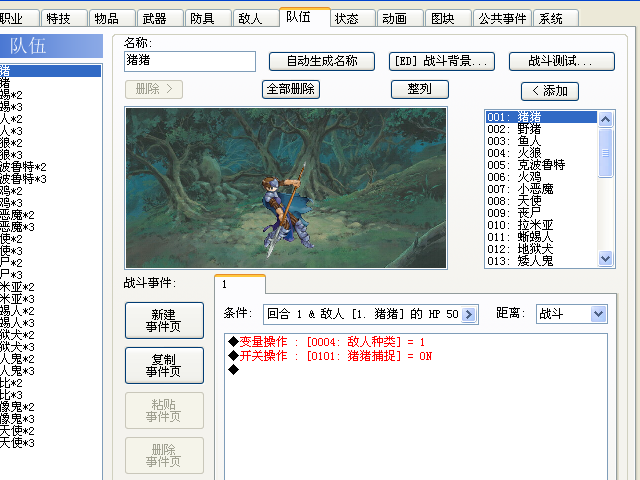Viewport: 640px width, 480px height.
Task: Select enemy 003: 鱼人
Action: 541,141
